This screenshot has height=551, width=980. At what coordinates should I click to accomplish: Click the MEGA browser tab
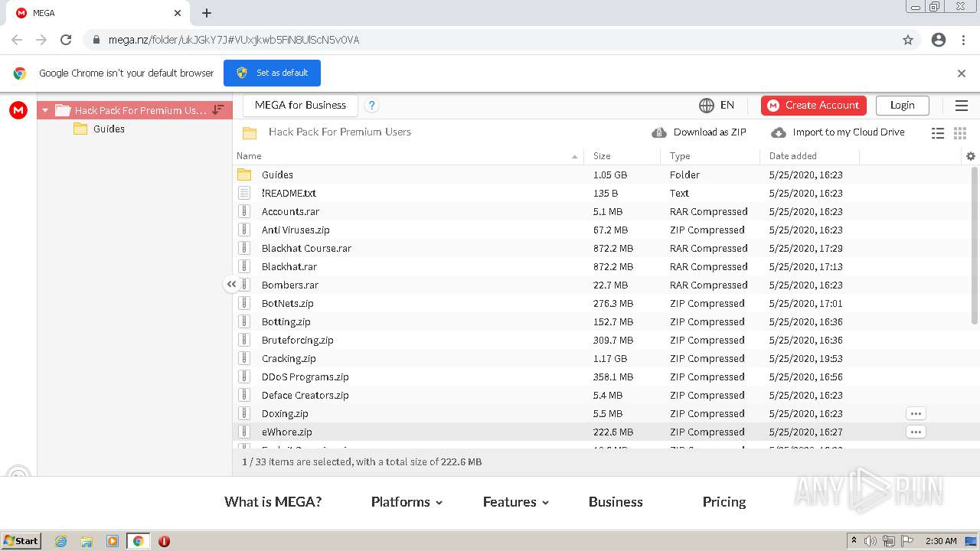pos(98,13)
